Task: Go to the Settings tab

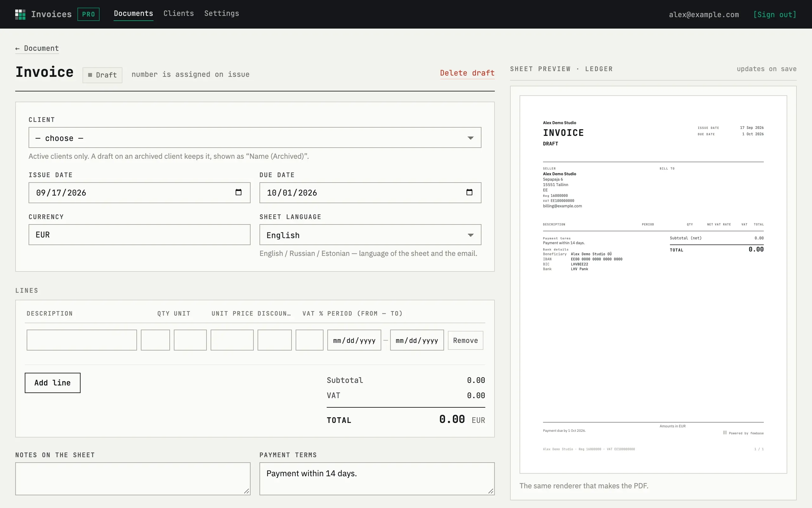Action: (x=221, y=13)
